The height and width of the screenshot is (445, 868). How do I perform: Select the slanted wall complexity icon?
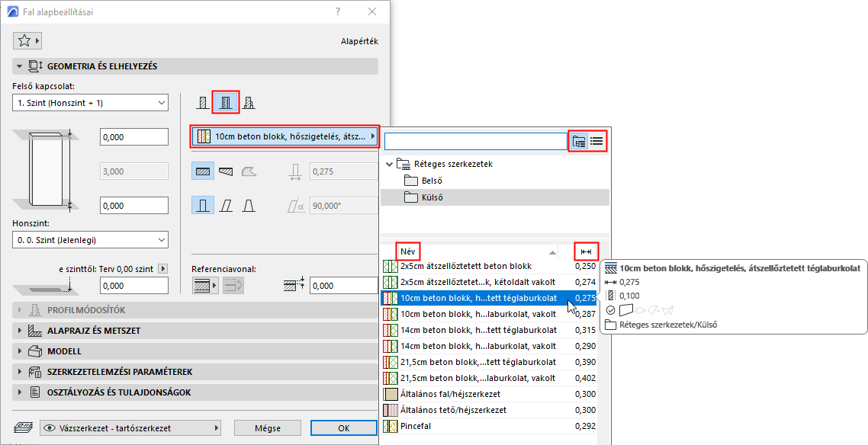click(x=226, y=206)
